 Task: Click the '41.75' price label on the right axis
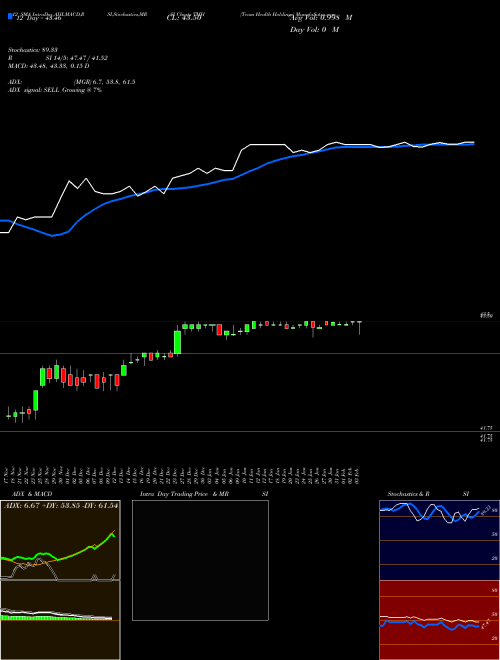486,428
